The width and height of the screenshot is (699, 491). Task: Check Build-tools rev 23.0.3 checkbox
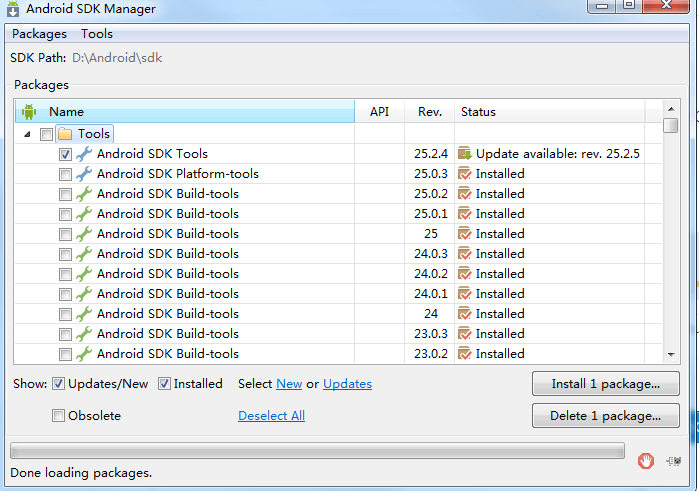pos(65,334)
